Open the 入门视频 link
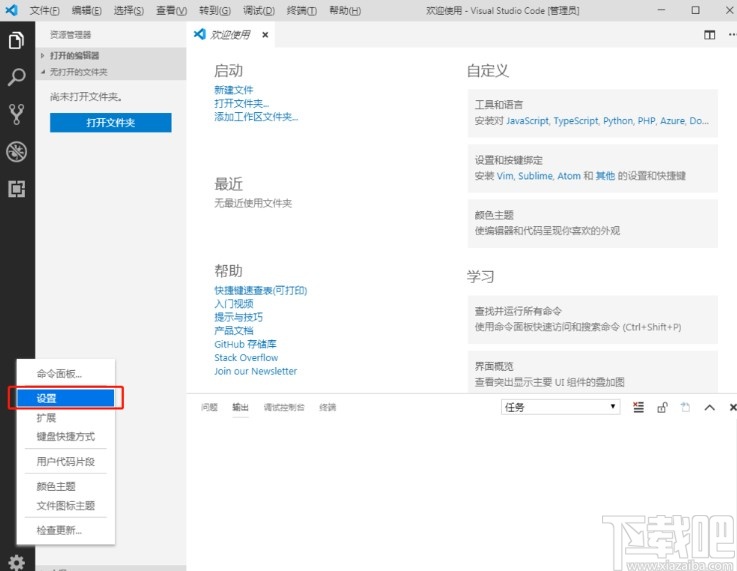Viewport: 737px width, 571px height. click(x=234, y=304)
